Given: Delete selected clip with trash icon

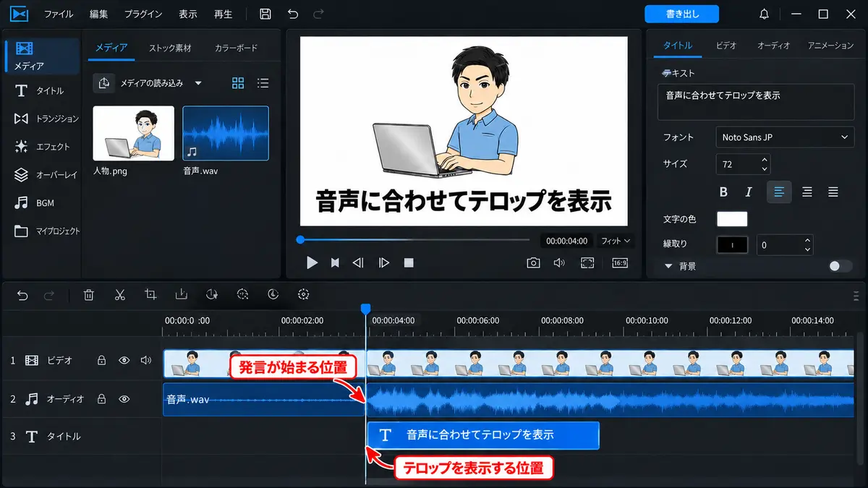Looking at the screenshot, I should (88, 294).
